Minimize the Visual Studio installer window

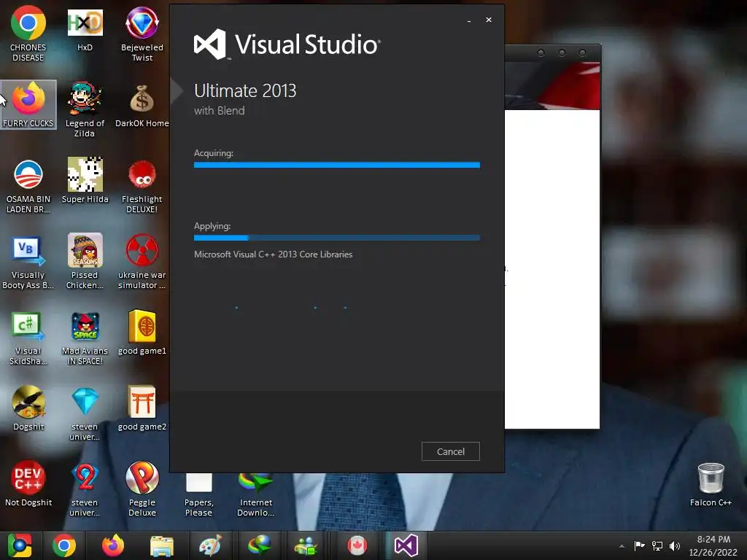tap(469, 20)
